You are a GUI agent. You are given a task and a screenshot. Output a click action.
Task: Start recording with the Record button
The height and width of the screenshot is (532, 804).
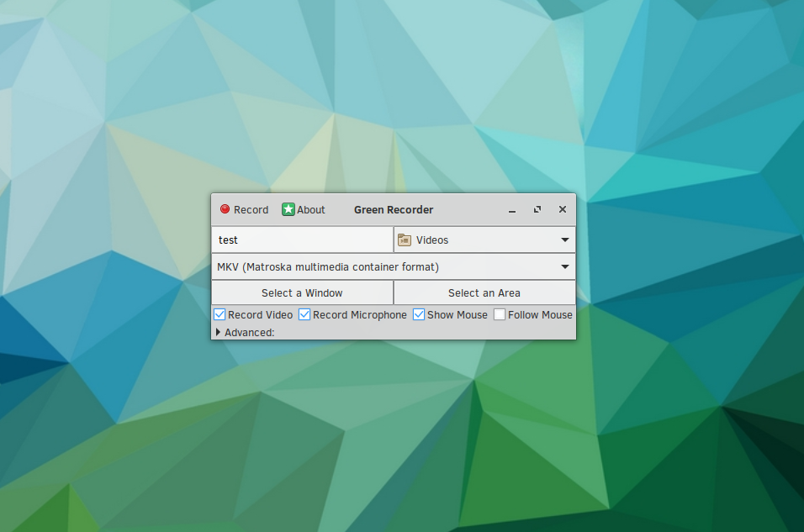point(244,209)
